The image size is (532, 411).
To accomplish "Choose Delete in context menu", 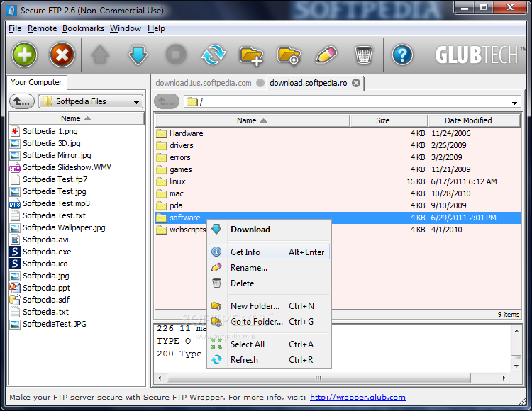I will pos(269,283).
